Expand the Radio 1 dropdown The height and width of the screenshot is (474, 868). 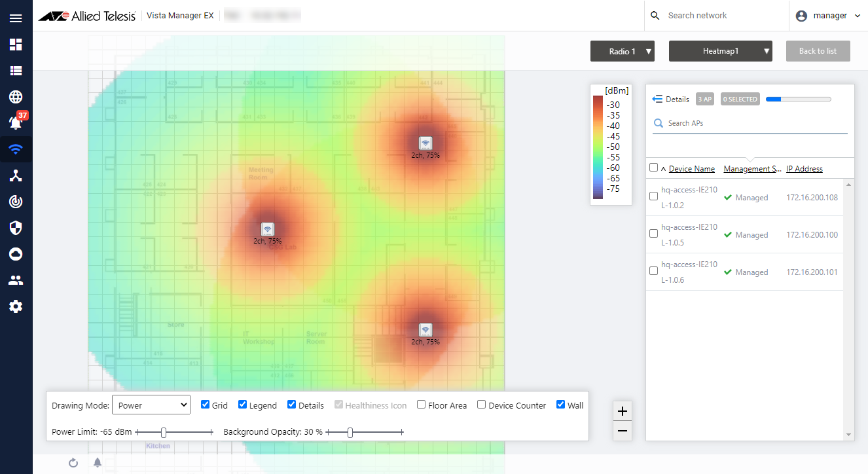622,51
